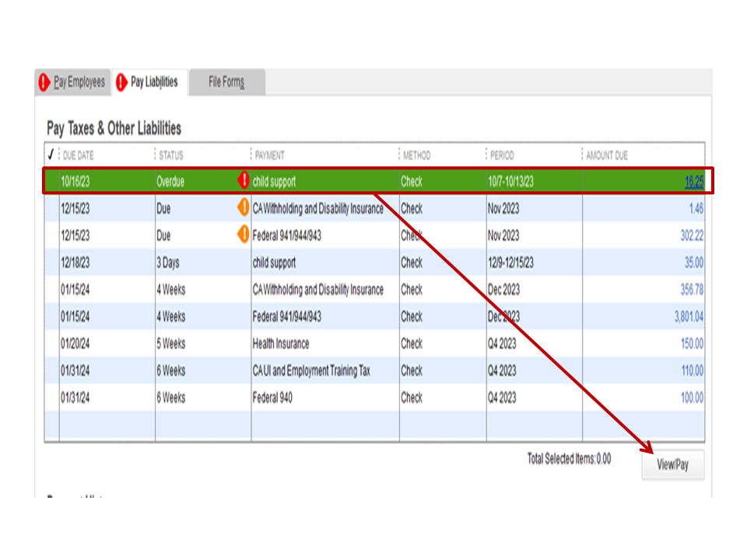747x560 pixels.
Task: Open the 16.25 amount due link
Action: pos(694,181)
